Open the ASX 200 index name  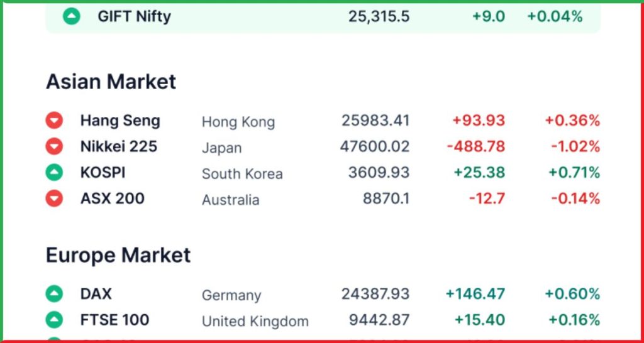(113, 199)
